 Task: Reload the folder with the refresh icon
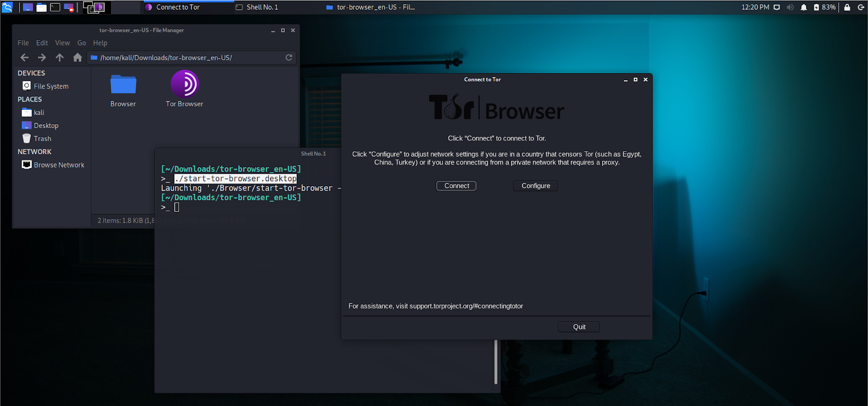pos(289,58)
